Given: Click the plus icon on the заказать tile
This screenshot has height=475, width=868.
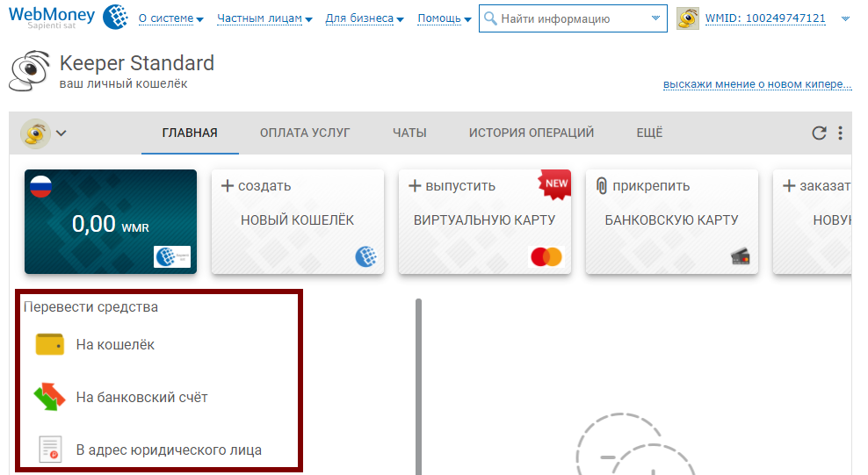Looking at the screenshot, I should (789, 186).
